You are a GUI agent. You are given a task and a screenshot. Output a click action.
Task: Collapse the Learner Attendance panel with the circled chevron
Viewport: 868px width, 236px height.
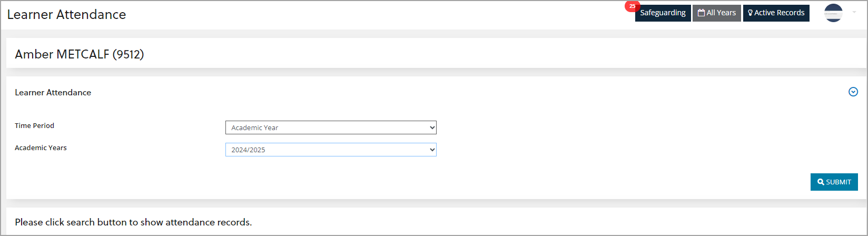point(853,92)
